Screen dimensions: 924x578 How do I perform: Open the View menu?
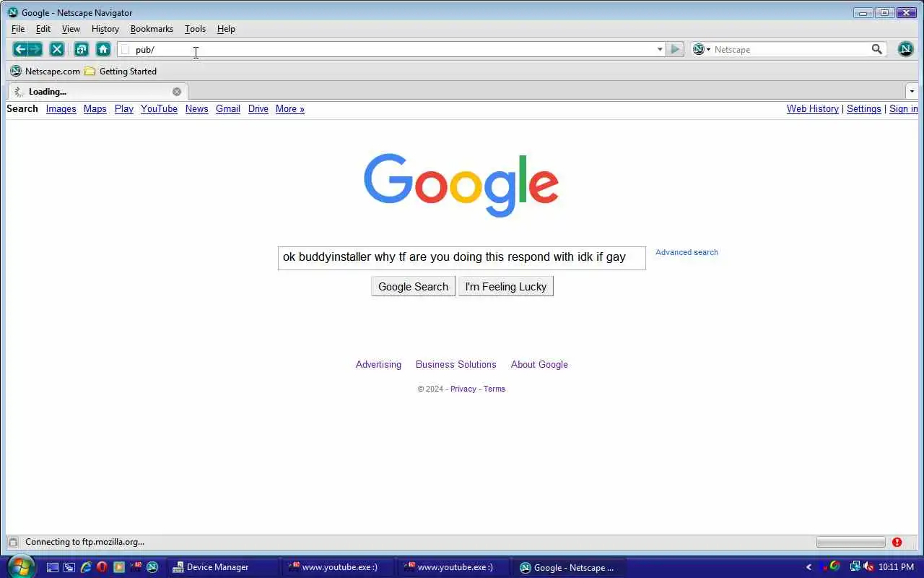pyautogui.click(x=71, y=29)
